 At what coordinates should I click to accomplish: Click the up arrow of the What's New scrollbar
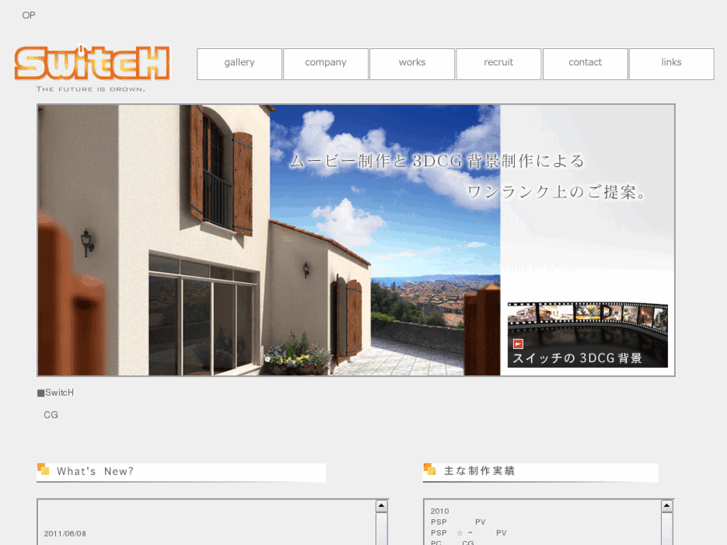pos(381,506)
